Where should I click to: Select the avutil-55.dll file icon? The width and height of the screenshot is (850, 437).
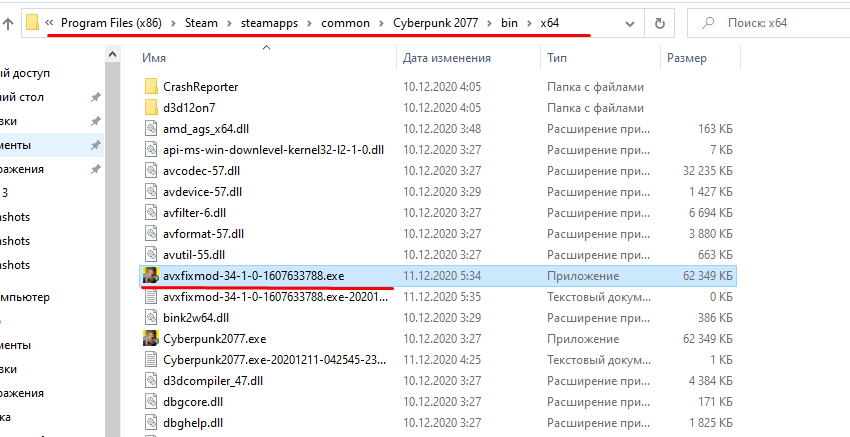[151, 255]
